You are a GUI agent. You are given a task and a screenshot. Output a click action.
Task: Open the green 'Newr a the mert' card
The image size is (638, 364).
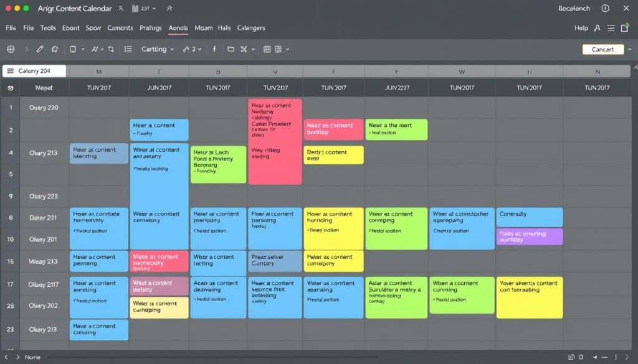396,129
